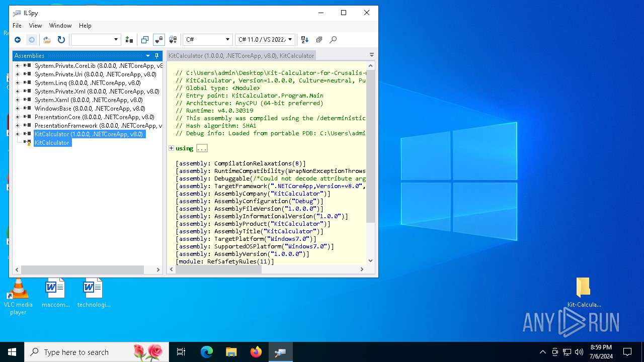Open the View menu
This screenshot has width=644, height=362.
(35, 26)
